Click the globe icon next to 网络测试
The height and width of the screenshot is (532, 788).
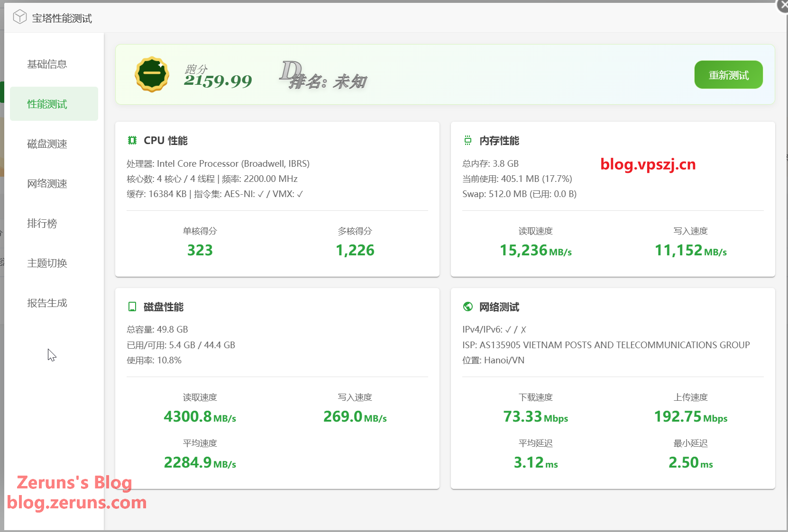click(x=468, y=307)
